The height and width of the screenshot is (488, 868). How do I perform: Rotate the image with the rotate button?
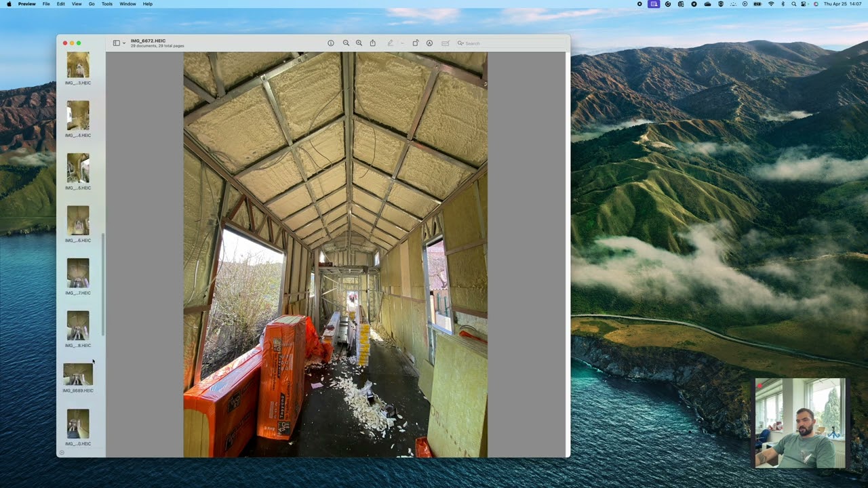point(416,43)
